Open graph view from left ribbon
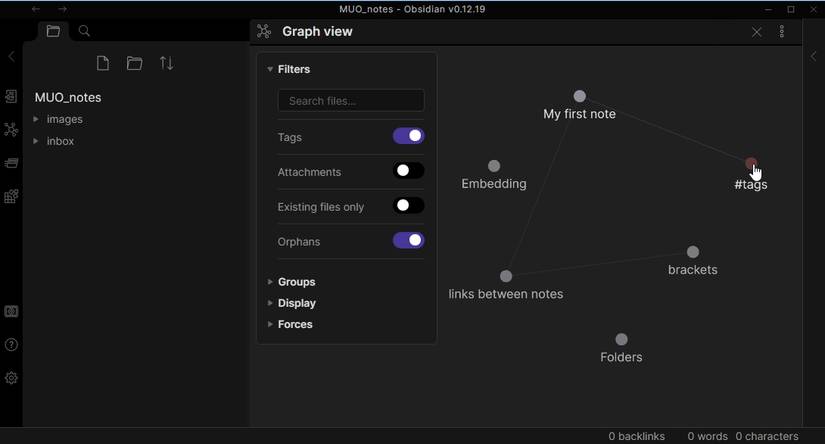This screenshot has width=825, height=444. pos(11,129)
